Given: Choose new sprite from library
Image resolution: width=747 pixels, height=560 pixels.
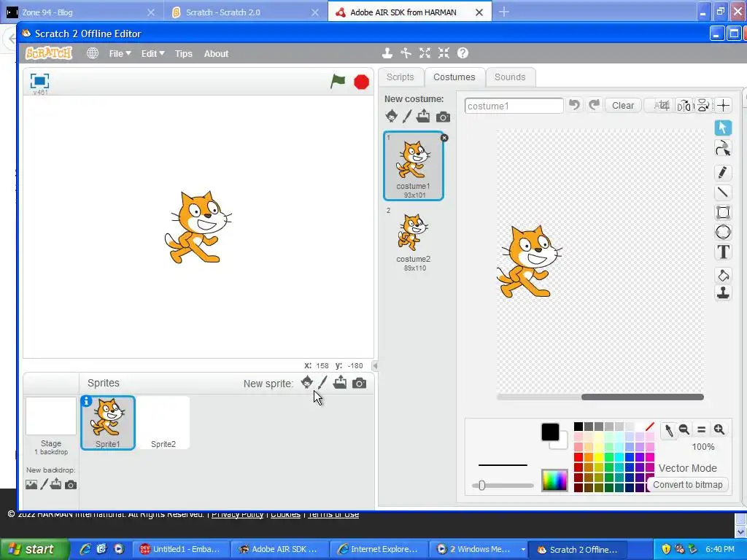Looking at the screenshot, I should coord(307,382).
